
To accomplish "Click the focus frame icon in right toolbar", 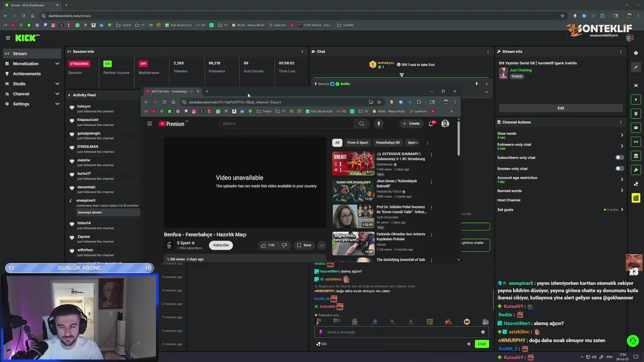I will (636, 85).
